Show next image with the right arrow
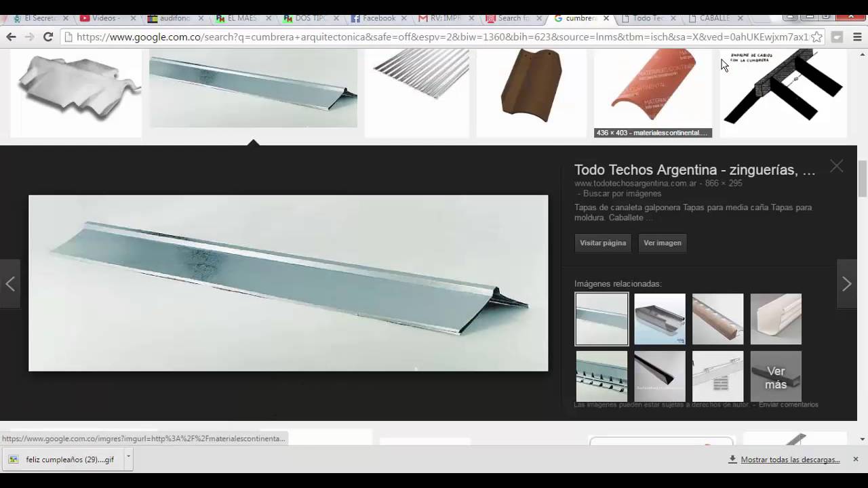 (x=847, y=284)
